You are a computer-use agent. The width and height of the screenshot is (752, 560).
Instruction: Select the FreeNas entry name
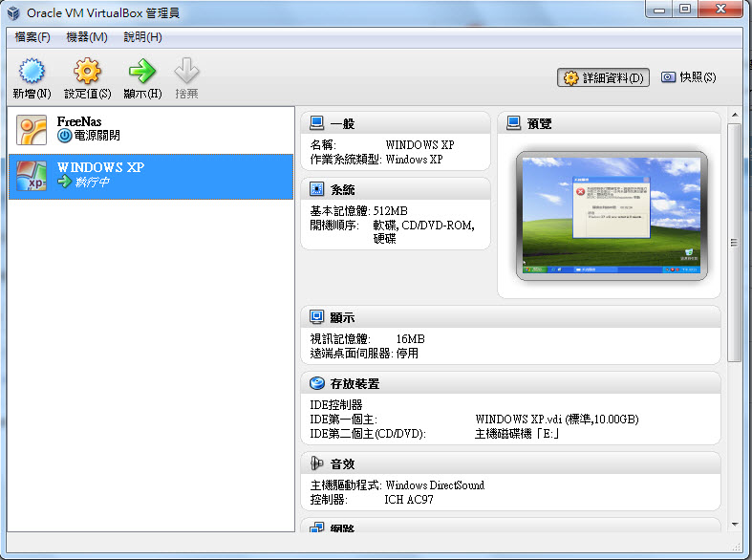click(x=79, y=121)
